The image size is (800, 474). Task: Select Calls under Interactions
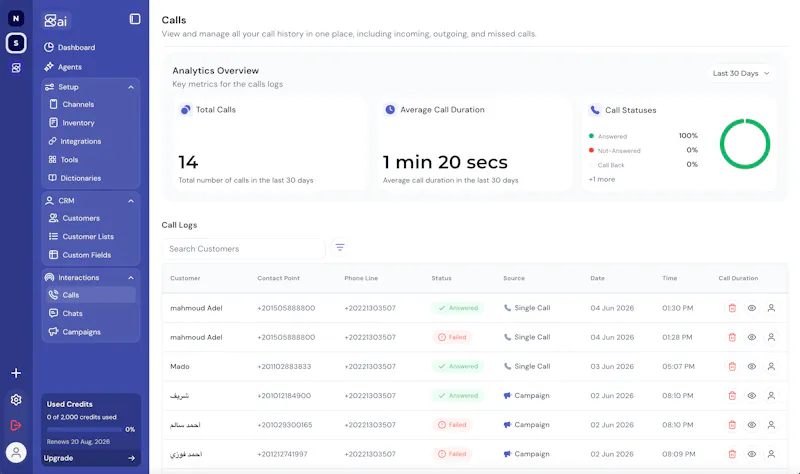tap(90, 295)
